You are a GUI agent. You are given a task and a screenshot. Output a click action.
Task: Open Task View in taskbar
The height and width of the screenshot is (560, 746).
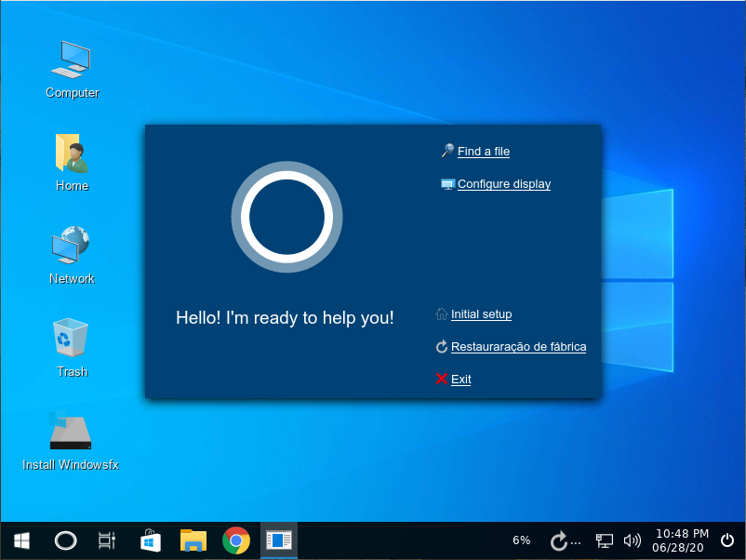point(107,540)
